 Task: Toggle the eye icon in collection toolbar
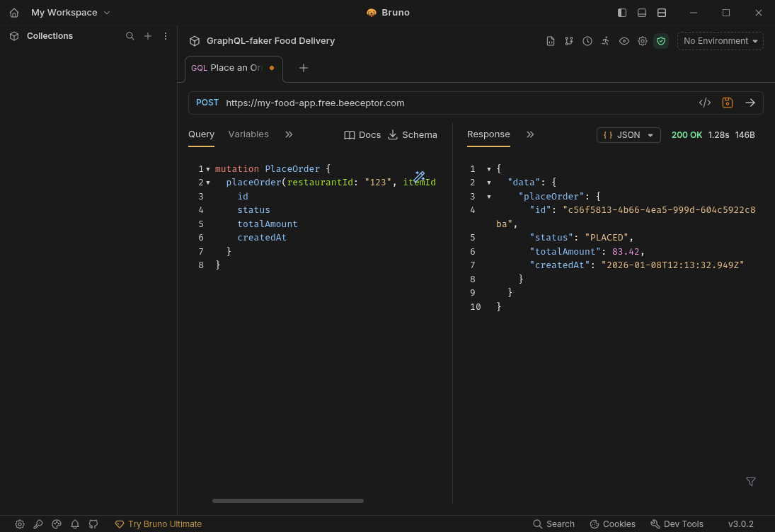tap(624, 41)
